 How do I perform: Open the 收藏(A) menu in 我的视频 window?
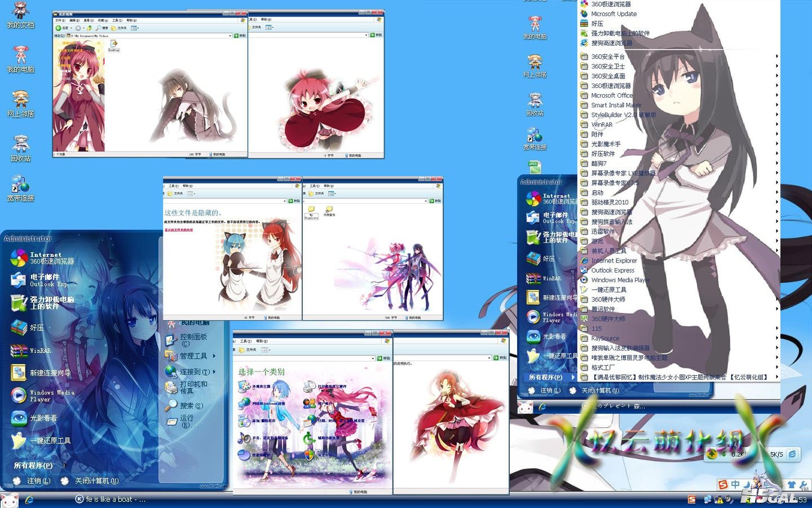103,20
